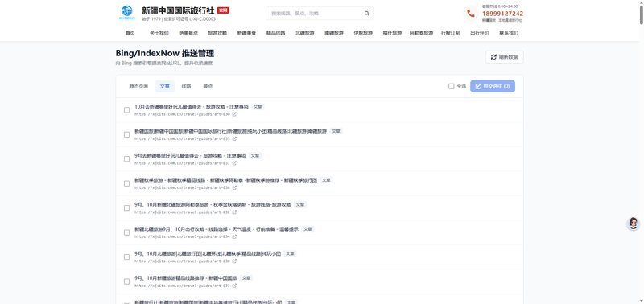Open 关于我们 in the navigation bar
This screenshot has width=644, height=304.
159,33
